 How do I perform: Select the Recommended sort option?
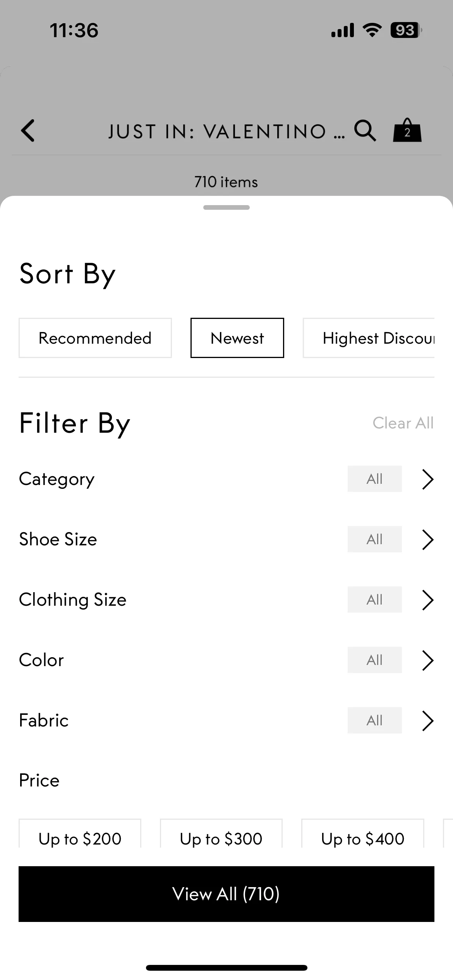point(95,338)
